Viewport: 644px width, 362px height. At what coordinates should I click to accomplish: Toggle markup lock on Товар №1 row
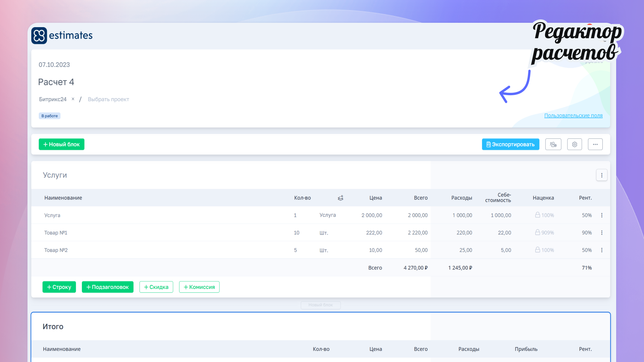tap(537, 232)
